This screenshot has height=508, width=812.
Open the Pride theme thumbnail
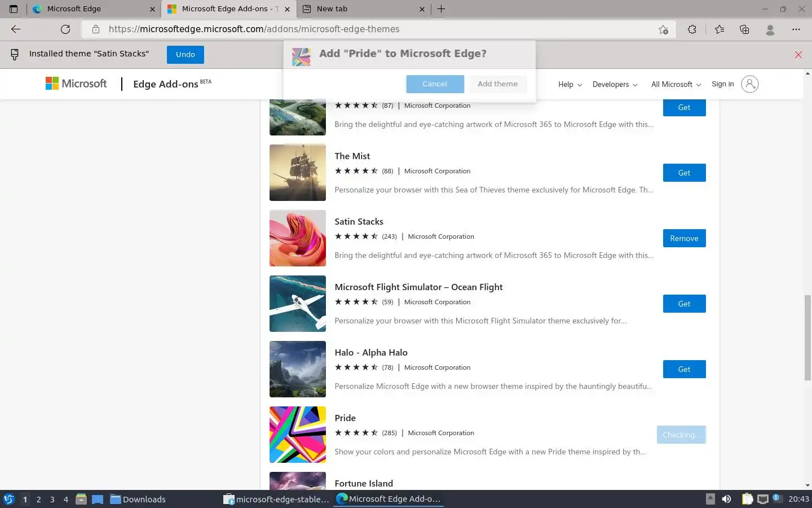point(298,435)
